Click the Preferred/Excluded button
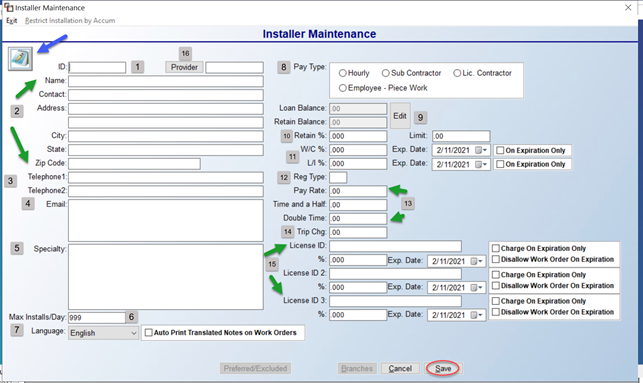 [x=255, y=368]
